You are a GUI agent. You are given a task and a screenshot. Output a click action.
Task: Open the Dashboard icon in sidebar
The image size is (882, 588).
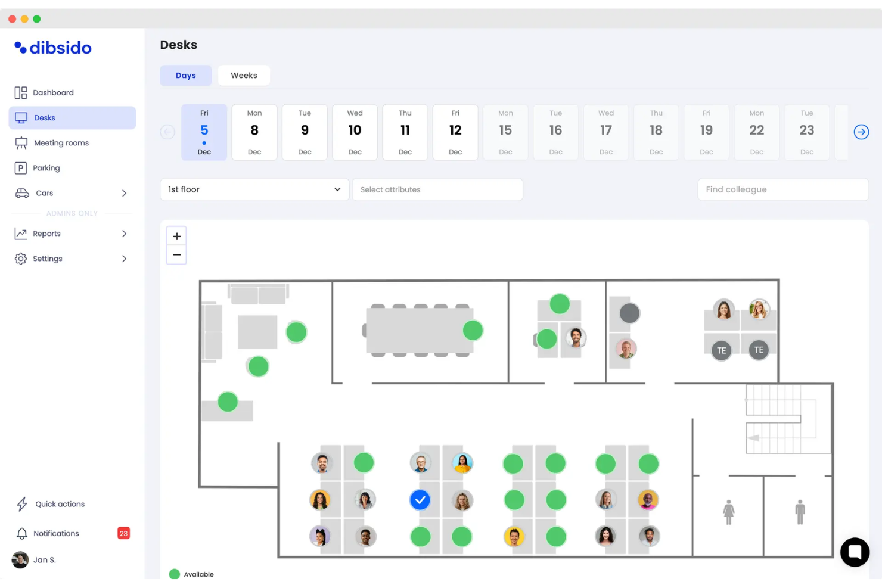coord(21,92)
